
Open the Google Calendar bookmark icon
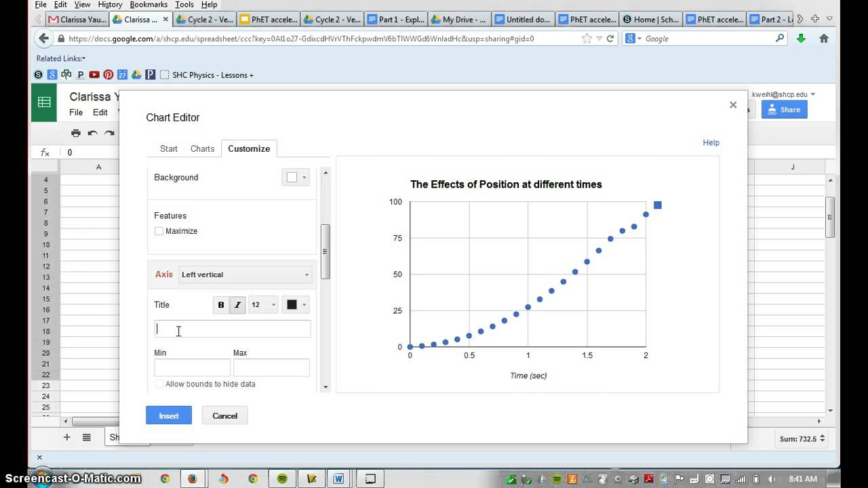122,75
